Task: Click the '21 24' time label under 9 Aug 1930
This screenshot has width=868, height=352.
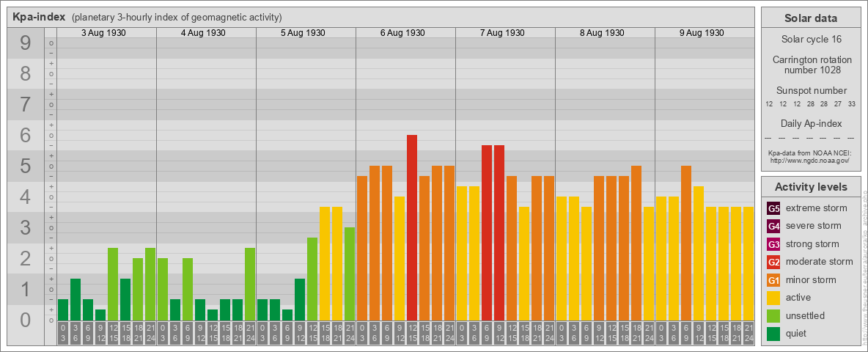Action: click(749, 333)
